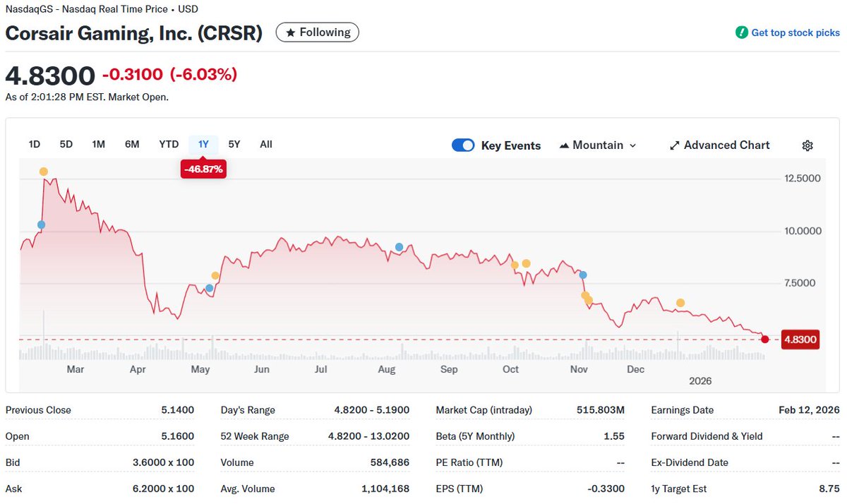The width and height of the screenshot is (847, 504).
Task: Select blue key event marker in early May
Action: point(209,288)
